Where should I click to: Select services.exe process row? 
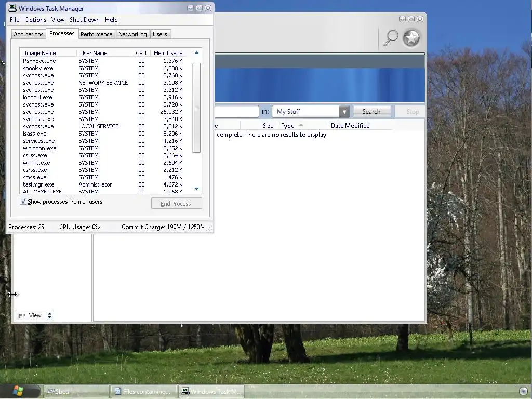[103, 141]
